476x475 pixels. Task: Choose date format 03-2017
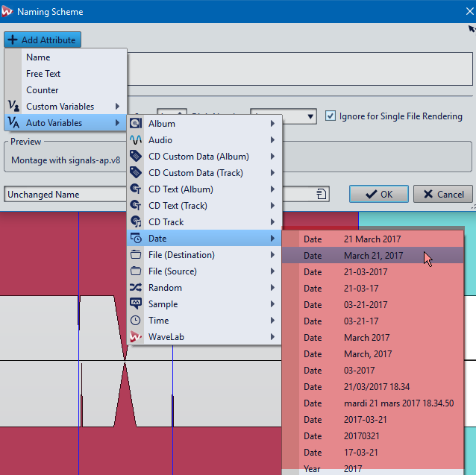373,370
